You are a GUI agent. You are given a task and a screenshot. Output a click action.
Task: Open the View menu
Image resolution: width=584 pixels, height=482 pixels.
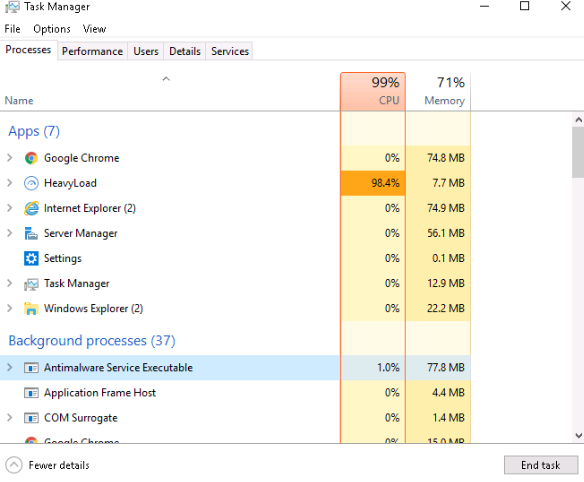[95, 29]
